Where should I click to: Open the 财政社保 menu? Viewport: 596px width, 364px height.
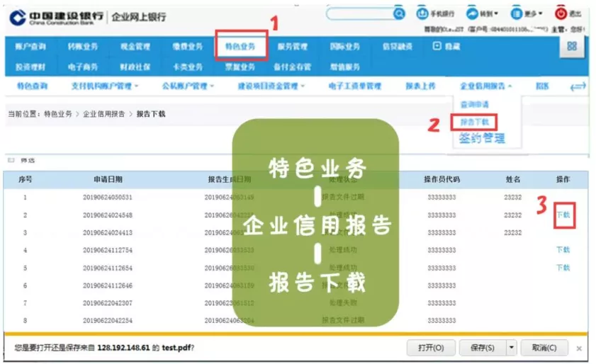(x=135, y=67)
